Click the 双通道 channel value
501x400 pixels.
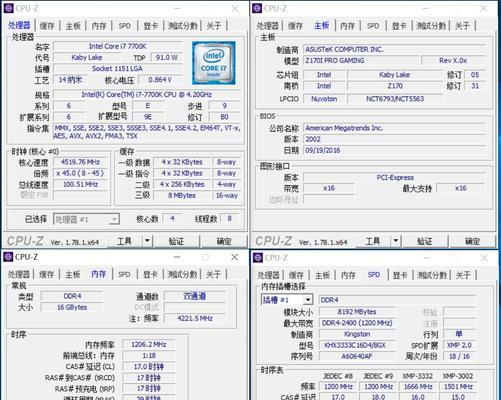pos(195,296)
